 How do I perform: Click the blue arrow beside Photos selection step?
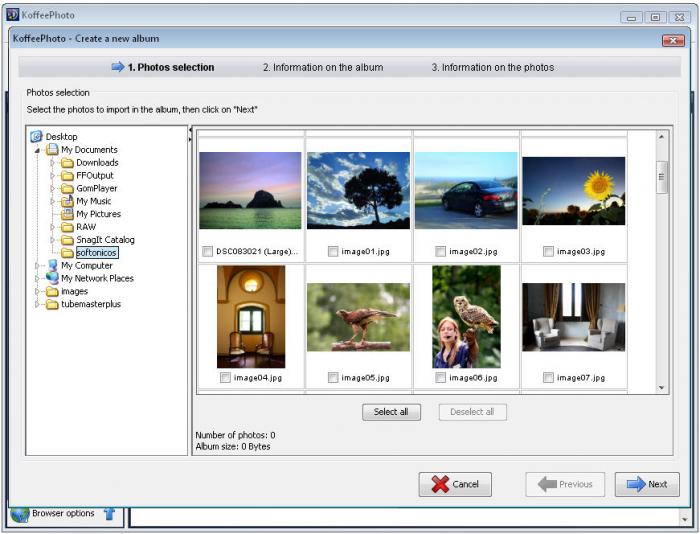point(118,67)
